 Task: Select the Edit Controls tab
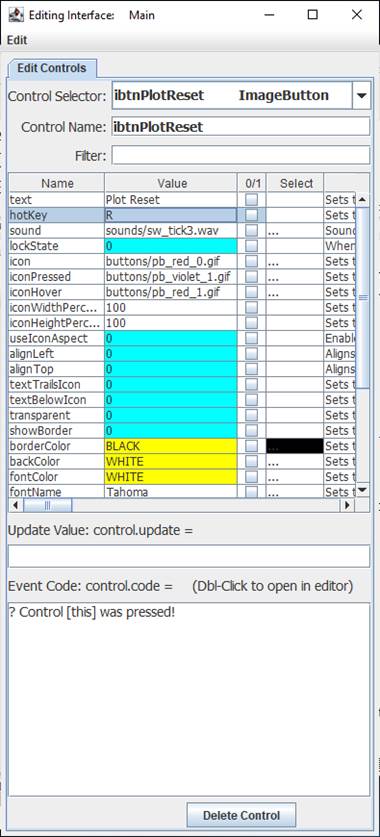coord(52,68)
